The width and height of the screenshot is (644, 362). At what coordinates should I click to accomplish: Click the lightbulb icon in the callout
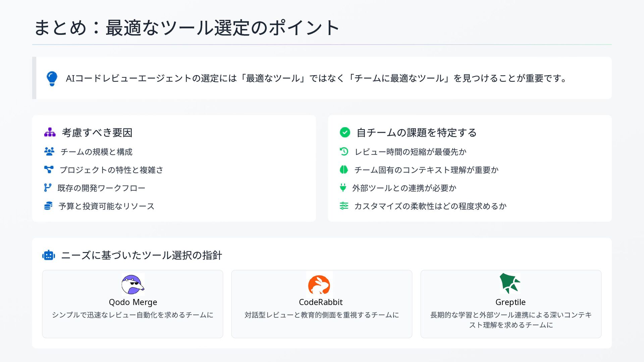tap(52, 78)
